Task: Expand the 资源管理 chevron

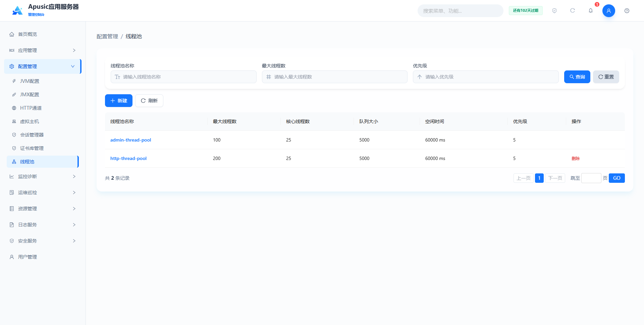Action: click(74, 209)
